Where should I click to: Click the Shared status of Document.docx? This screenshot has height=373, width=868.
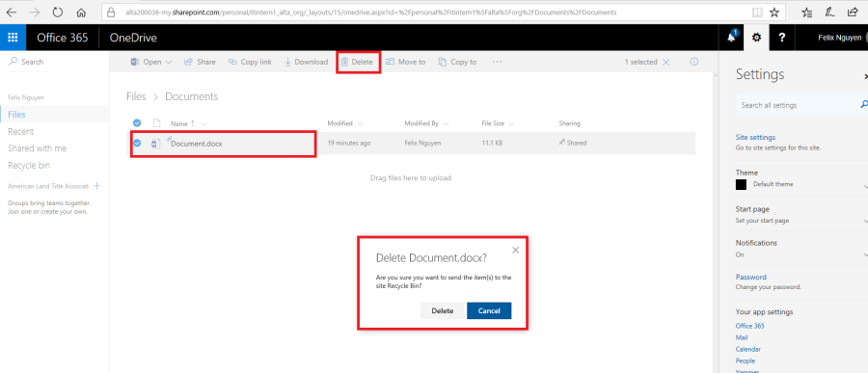click(572, 143)
